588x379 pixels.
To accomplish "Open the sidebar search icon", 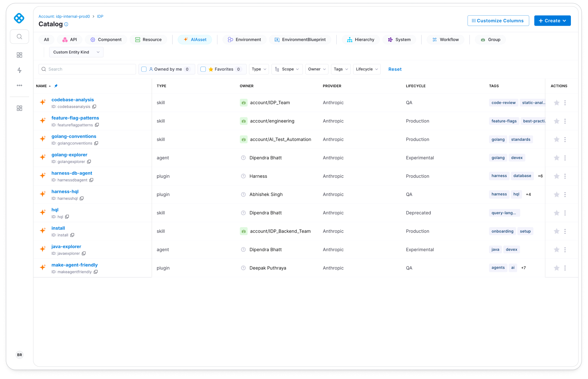I will point(19,37).
